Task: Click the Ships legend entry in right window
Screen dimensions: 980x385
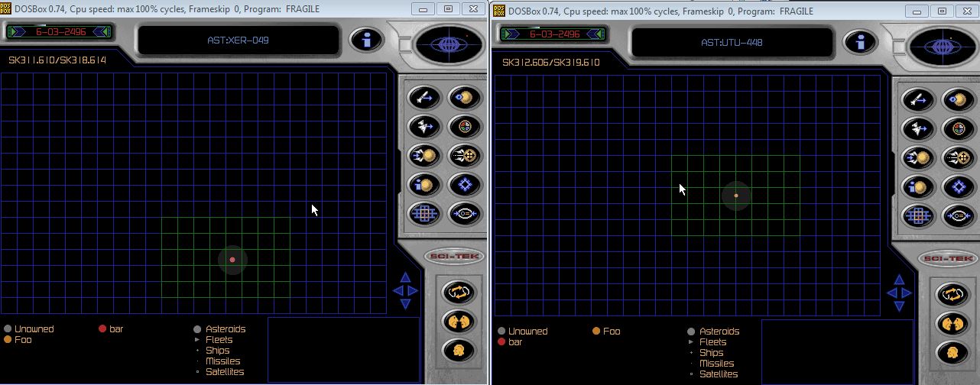Action: tap(706, 353)
